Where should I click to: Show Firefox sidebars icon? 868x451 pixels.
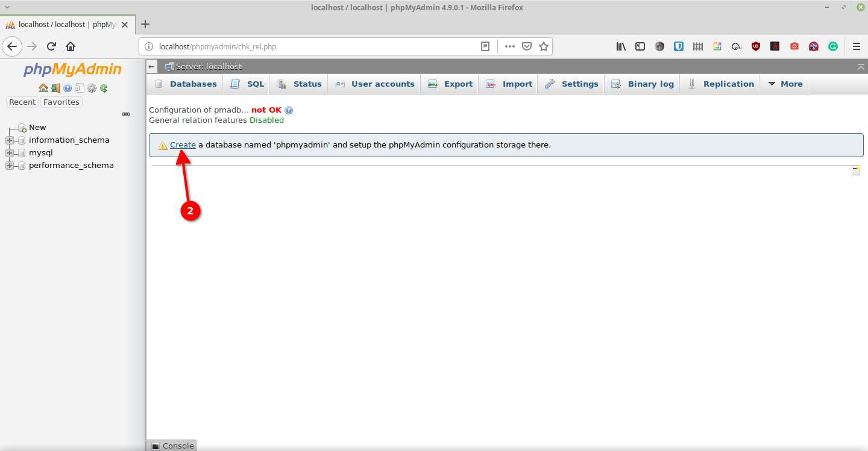(x=640, y=46)
